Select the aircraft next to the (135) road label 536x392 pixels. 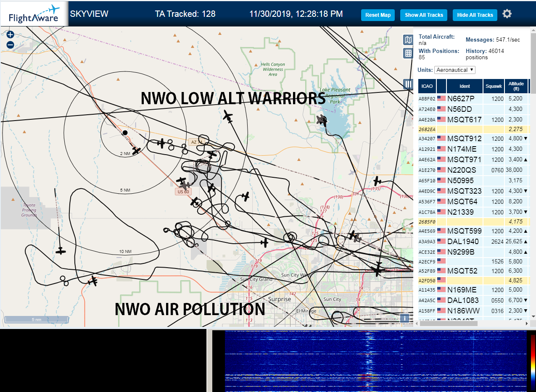coord(377,181)
